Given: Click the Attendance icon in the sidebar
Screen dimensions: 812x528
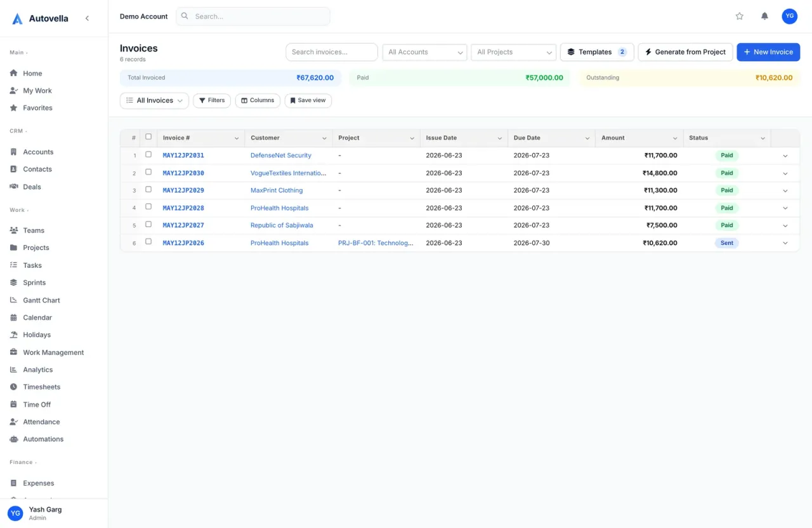Looking at the screenshot, I should [x=14, y=421].
